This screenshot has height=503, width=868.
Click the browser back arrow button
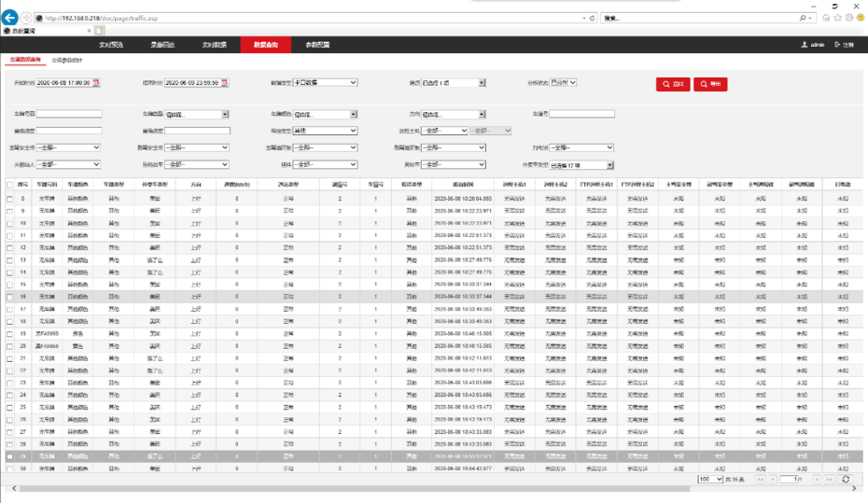click(10, 18)
